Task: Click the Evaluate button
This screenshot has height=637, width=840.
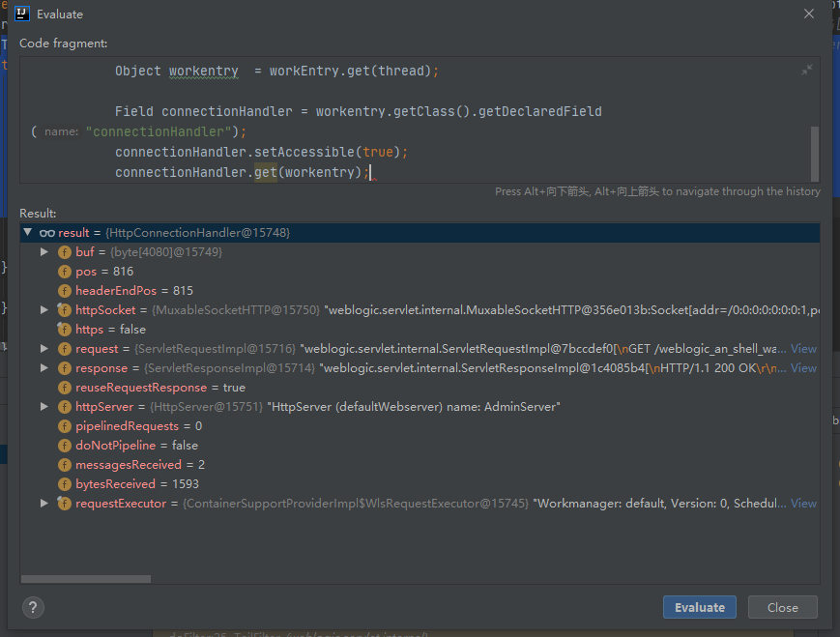Action: tap(699, 607)
